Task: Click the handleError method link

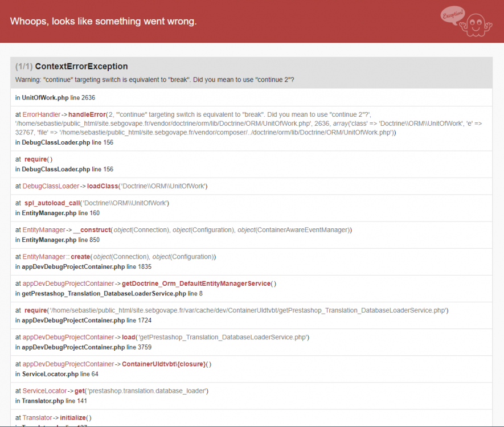Action: 87,114
